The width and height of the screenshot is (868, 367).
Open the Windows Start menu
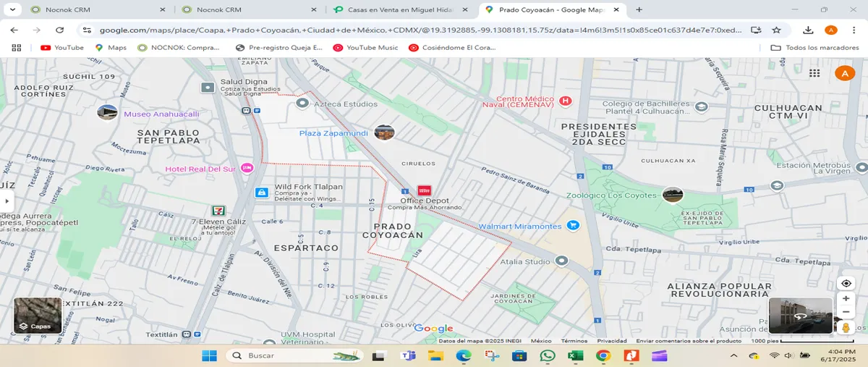coord(209,355)
